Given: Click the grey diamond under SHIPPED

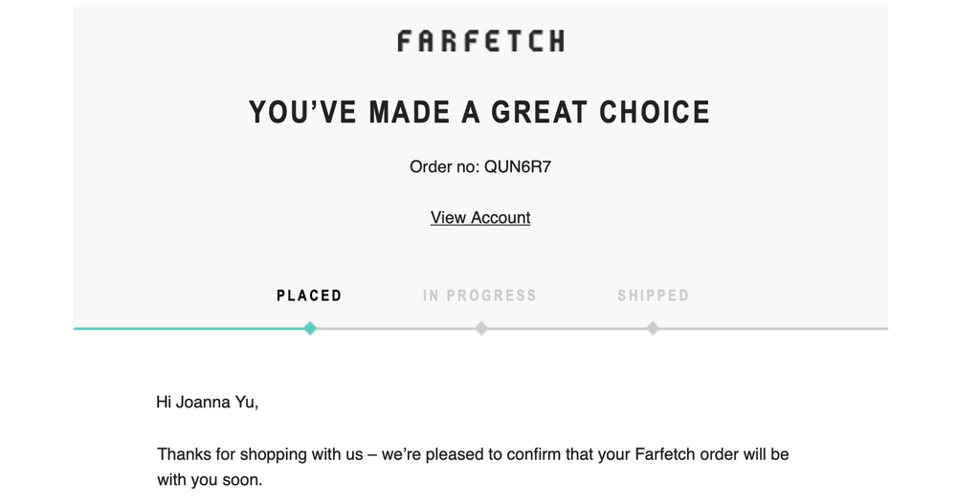Looking at the screenshot, I should [x=653, y=328].
